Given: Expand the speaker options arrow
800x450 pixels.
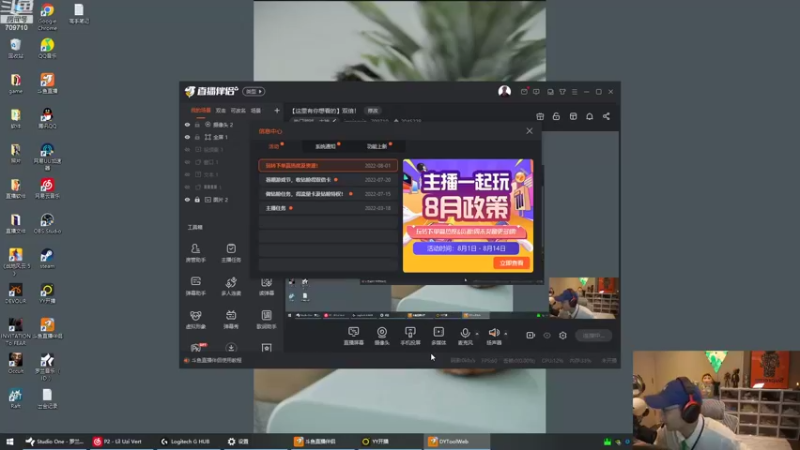Looking at the screenshot, I should pyautogui.click(x=506, y=334).
